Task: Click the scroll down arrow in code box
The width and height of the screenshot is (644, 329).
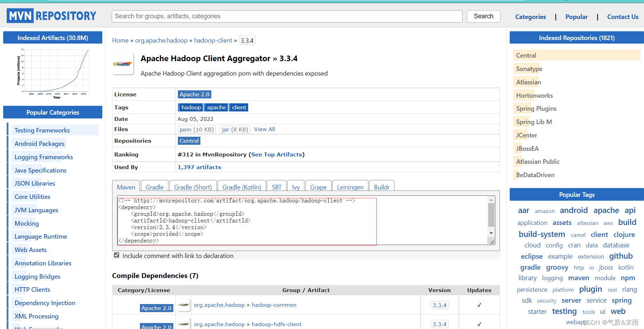Action: click(x=491, y=233)
